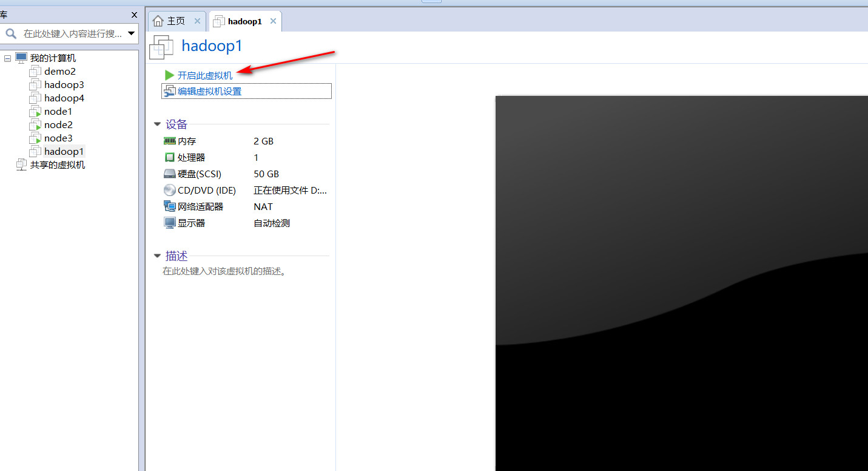Click the VM icon next to demo2
868x471 pixels.
tap(35, 71)
